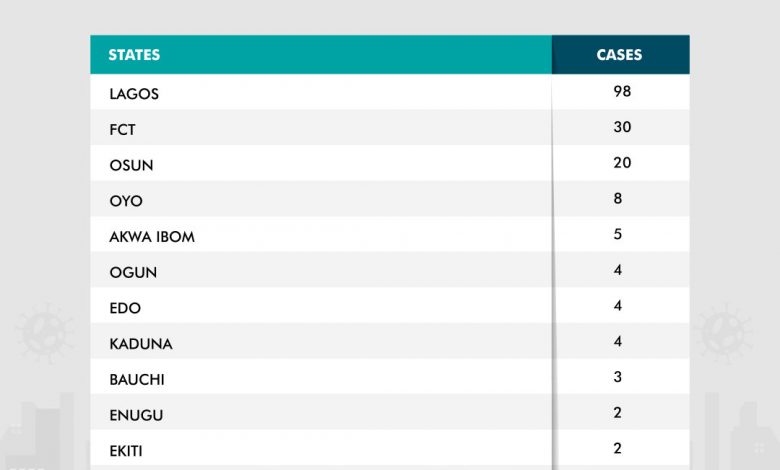
Task: Click the 3 cases value for Bauchi
Action: [x=618, y=377]
